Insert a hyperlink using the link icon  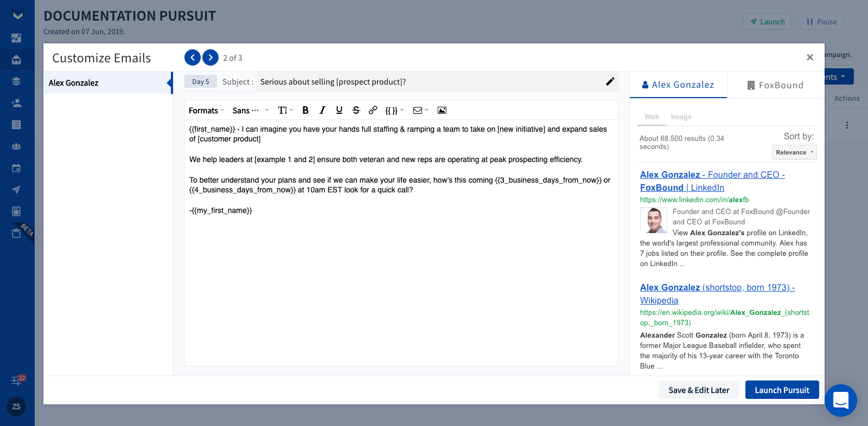(373, 110)
